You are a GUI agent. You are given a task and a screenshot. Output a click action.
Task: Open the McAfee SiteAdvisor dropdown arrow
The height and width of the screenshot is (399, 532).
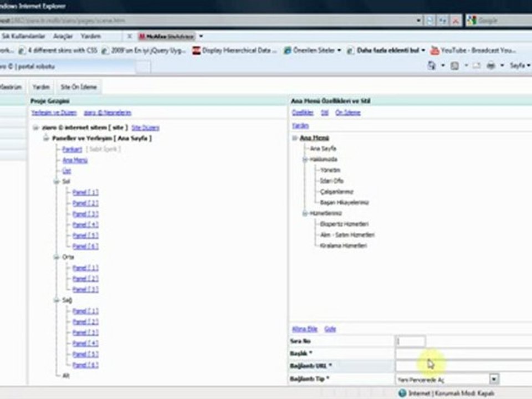(201, 37)
